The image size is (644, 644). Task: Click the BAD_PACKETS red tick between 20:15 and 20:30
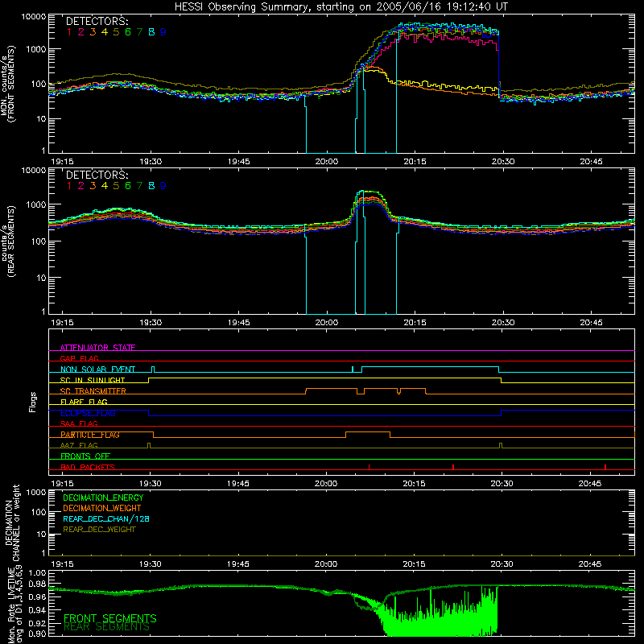click(x=453, y=467)
